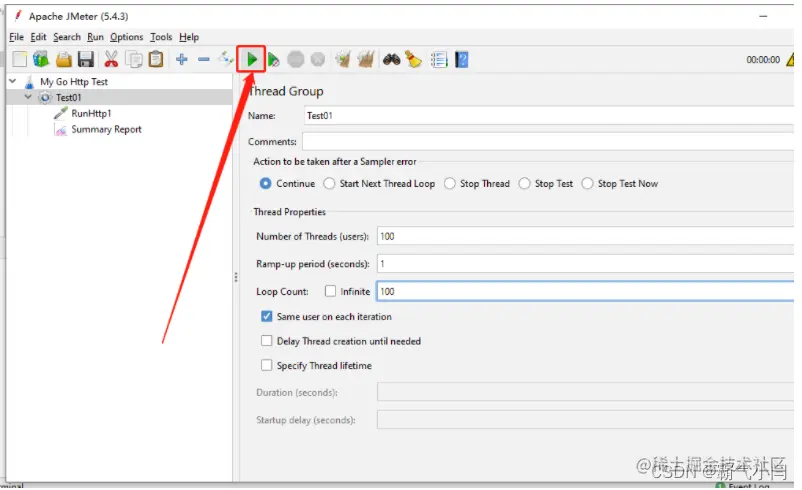Select the Stop Test Now option
This screenshot has width=802, height=490.
pos(587,184)
